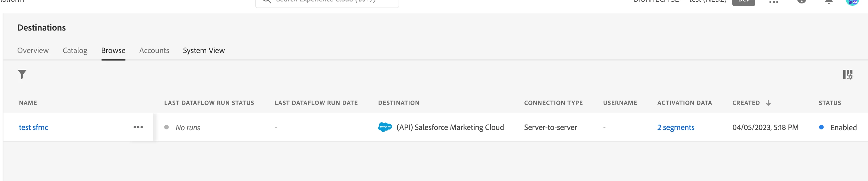
Task: Open the column settings icon
Action: [x=848, y=74]
